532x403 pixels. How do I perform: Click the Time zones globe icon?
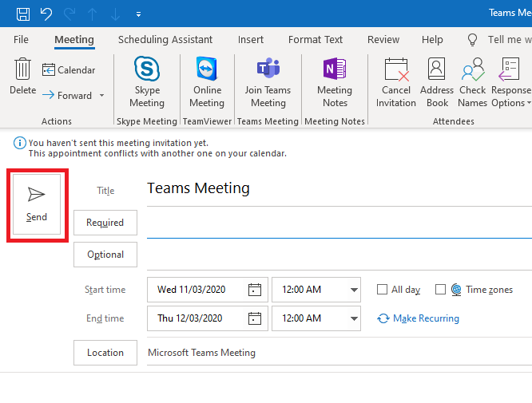(456, 290)
